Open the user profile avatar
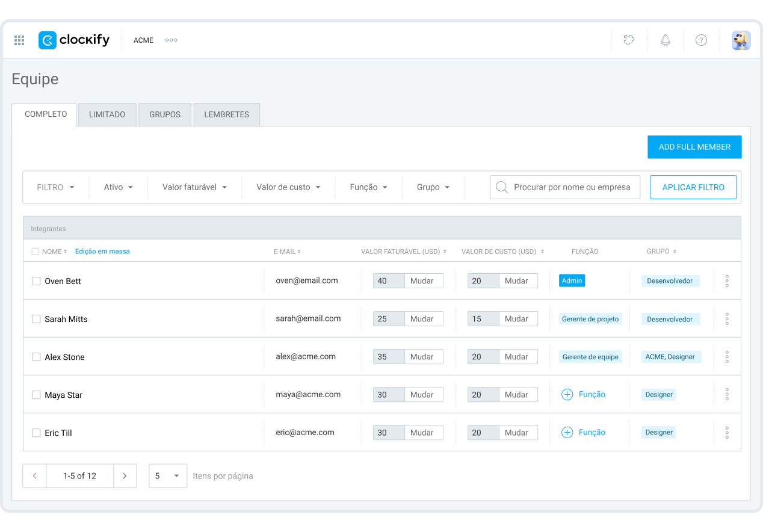 (741, 40)
